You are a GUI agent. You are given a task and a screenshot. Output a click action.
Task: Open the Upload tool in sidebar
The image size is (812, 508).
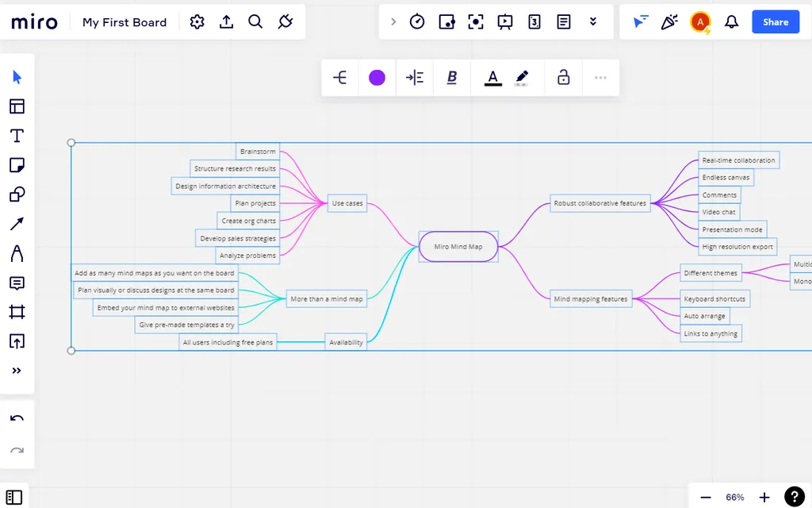pyautogui.click(x=17, y=341)
